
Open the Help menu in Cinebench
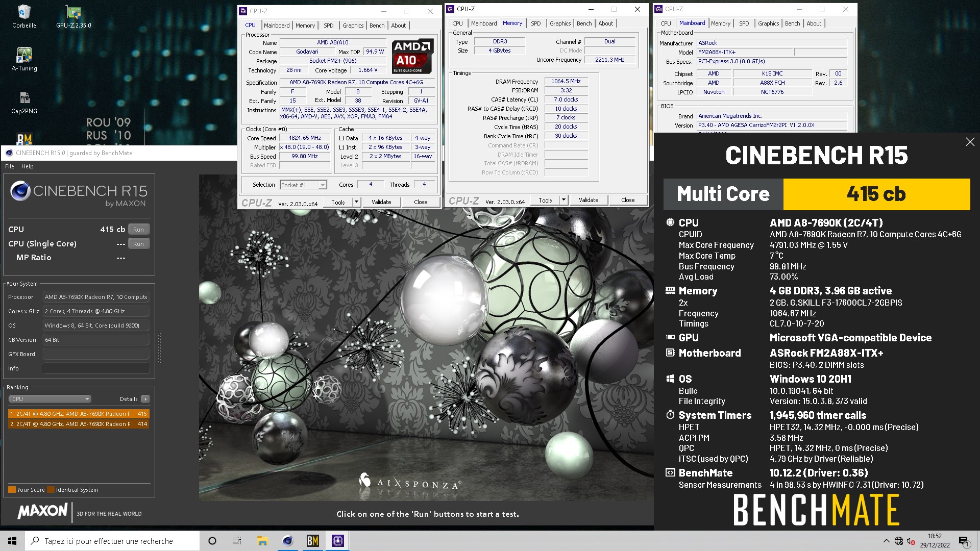(x=28, y=166)
